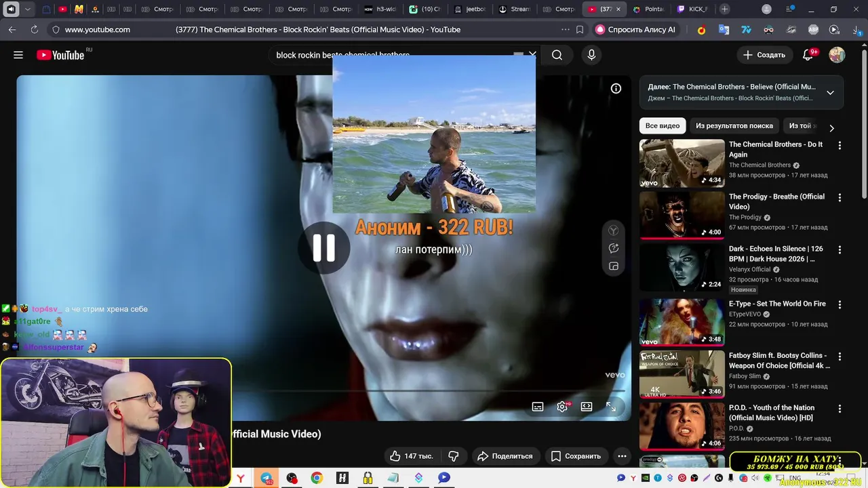868x488 pixels.
Task: Dislike the video with thumbs-down
Action: pyautogui.click(x=454, y=456)
